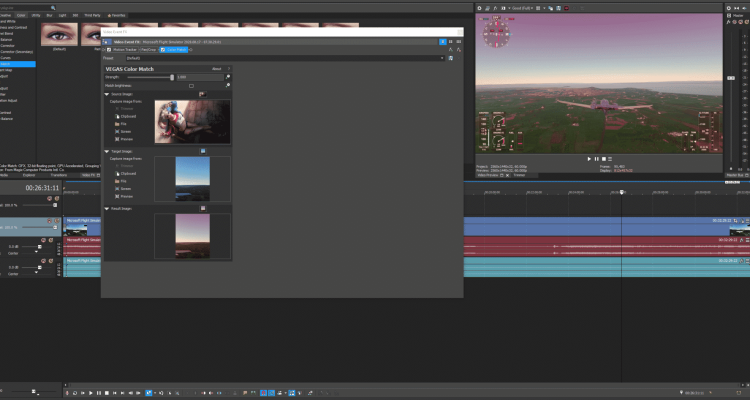Select the (Default) eye preset thumbnail
750x400 pixels.
59,34
